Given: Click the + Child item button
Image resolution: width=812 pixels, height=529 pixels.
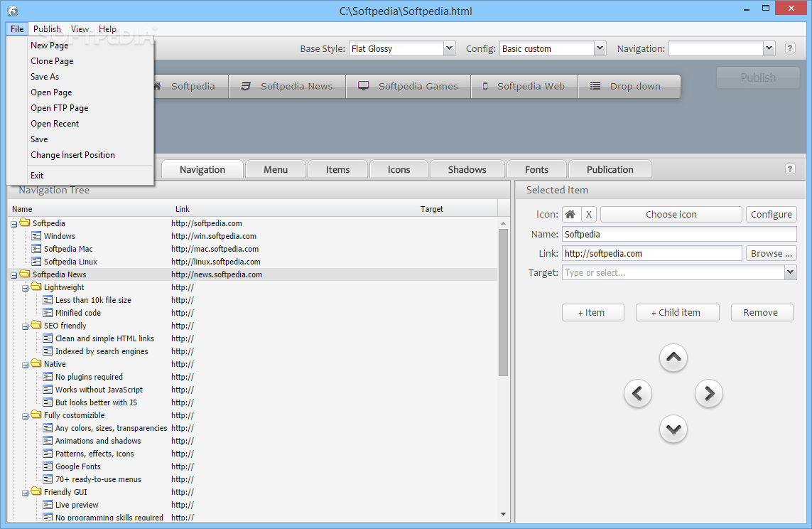Looking at the screenshot, I should click(x=677, y=312).
